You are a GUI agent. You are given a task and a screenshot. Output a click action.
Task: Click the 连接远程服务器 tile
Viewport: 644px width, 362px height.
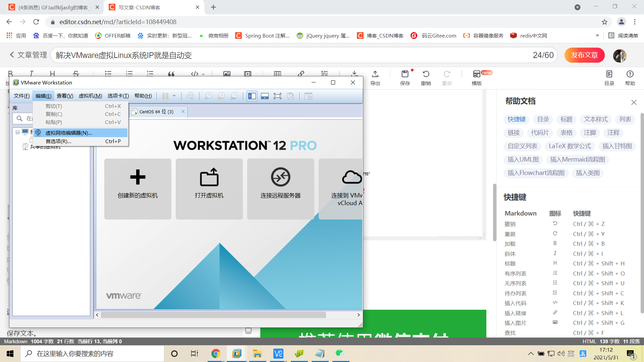tap(280, 189)
